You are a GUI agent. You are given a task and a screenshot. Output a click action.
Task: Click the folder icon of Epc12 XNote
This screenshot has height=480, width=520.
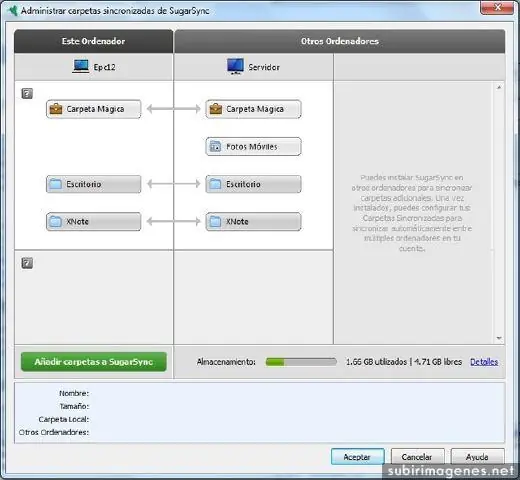[x=55, y=222]
